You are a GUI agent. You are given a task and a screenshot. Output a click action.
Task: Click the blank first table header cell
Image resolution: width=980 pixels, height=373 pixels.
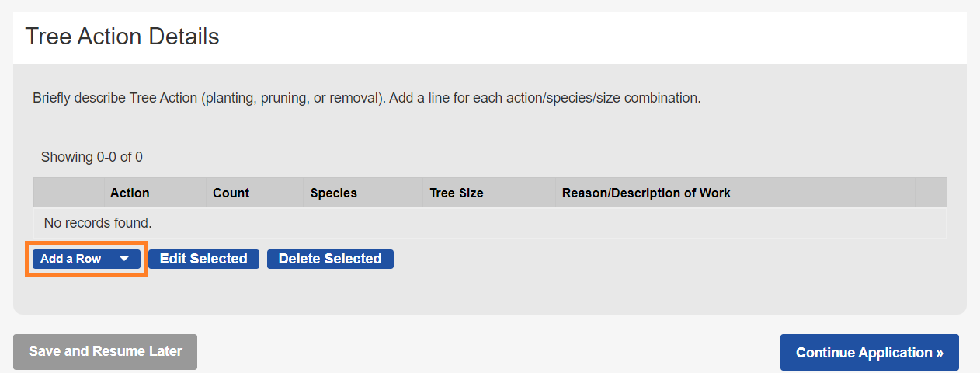click(68, 193)
